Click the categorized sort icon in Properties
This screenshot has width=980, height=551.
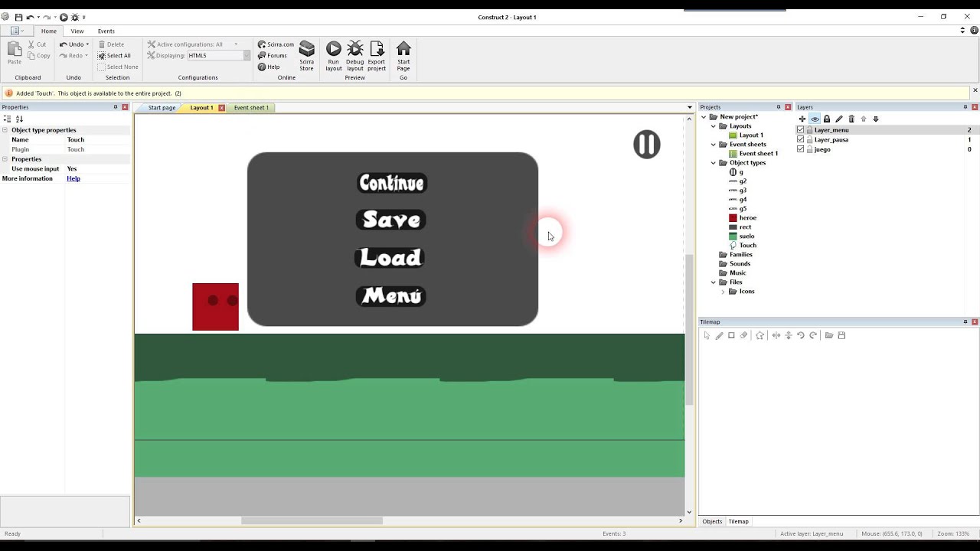click(8, 119)
